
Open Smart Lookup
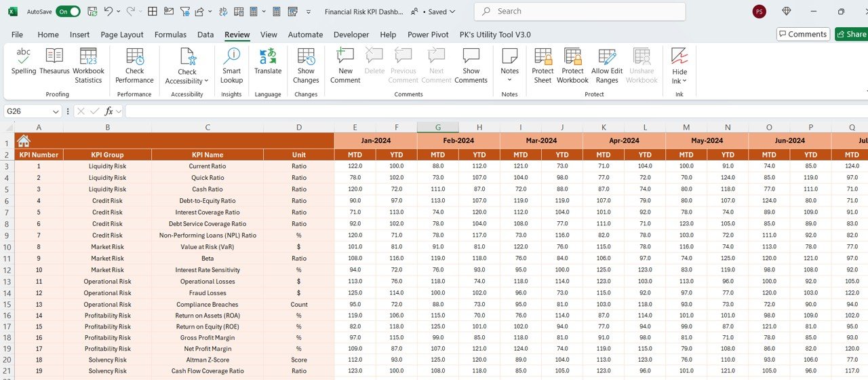coord(231,66)
